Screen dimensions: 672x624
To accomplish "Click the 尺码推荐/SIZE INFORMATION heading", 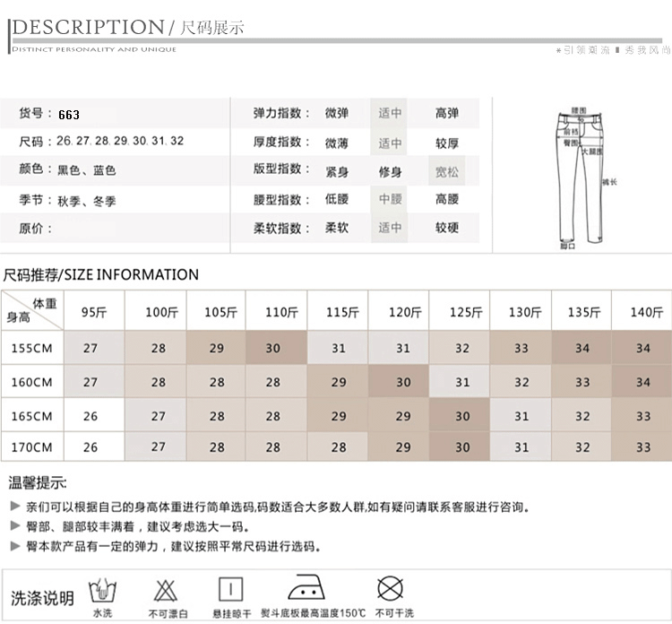I will click(100, 274).
